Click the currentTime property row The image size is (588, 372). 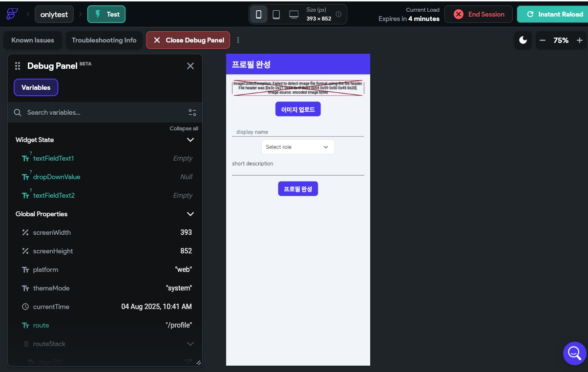105,307
